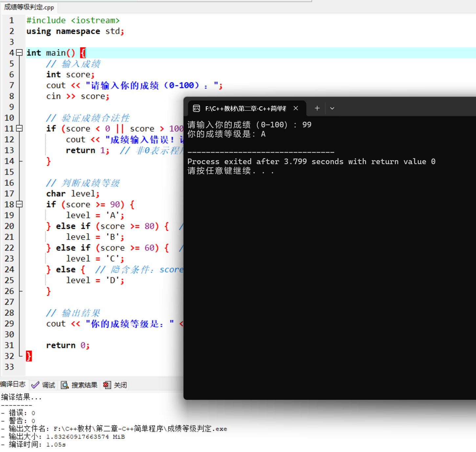Click the closing brace on line 32
This screenshot has height=452, width=476.
(x=29, y=356)
